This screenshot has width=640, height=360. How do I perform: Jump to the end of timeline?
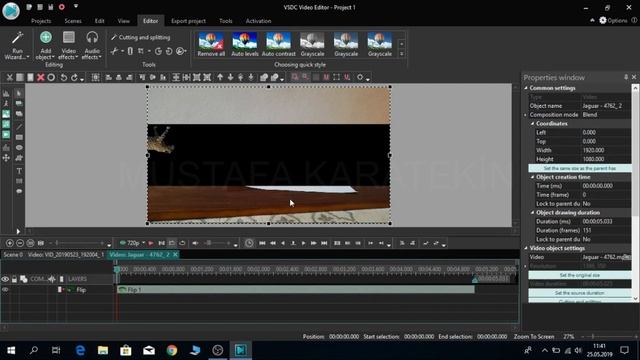tap(324, 243)
